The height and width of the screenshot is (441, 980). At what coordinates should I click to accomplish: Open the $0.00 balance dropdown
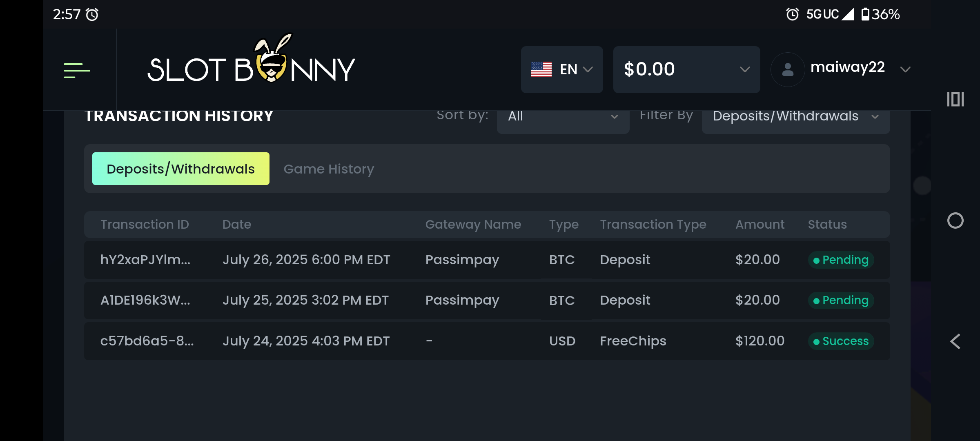click(744, 69)
